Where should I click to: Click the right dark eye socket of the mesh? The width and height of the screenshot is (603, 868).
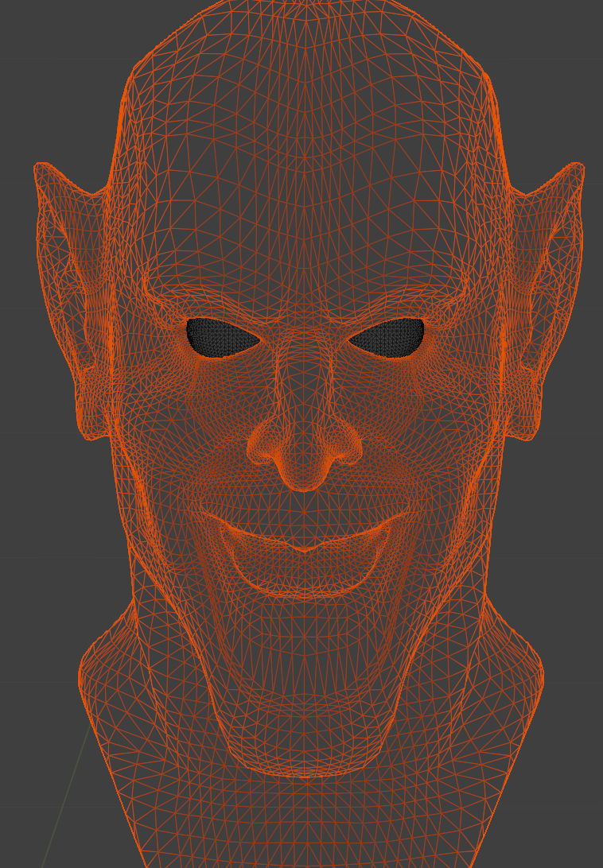coord(389,338)
